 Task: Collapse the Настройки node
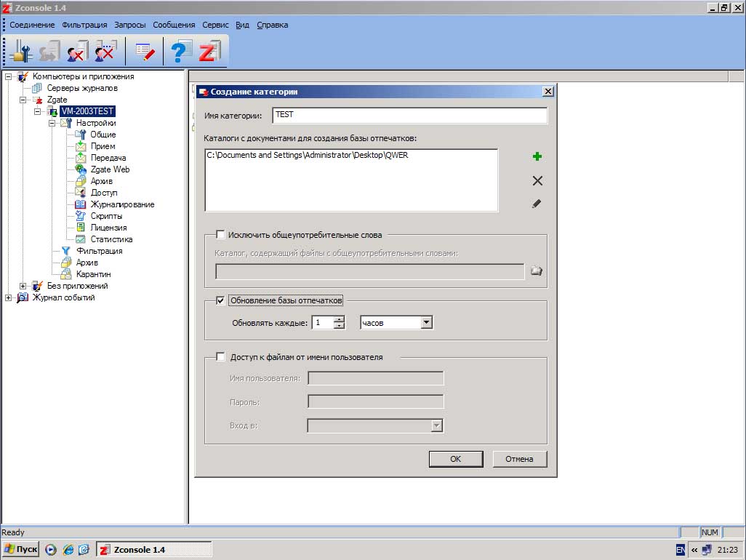coord(52,123)
